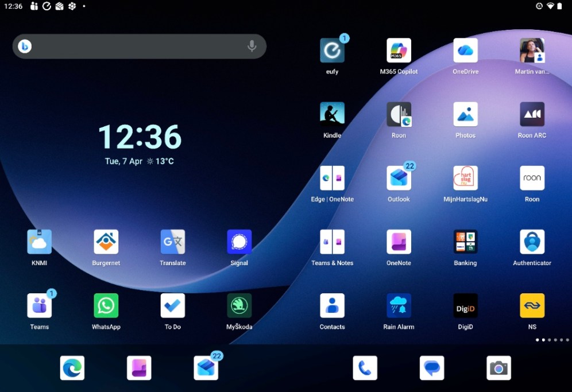This screenshot has width=572, height=392.
Task: Open the Authenticator app
Action: point(532,242)
